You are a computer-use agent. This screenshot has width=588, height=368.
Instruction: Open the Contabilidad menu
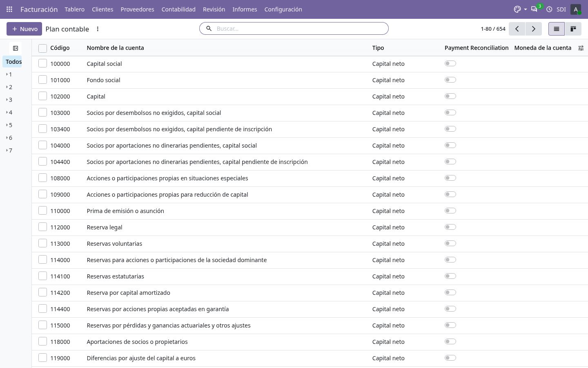tap(178, 9)
